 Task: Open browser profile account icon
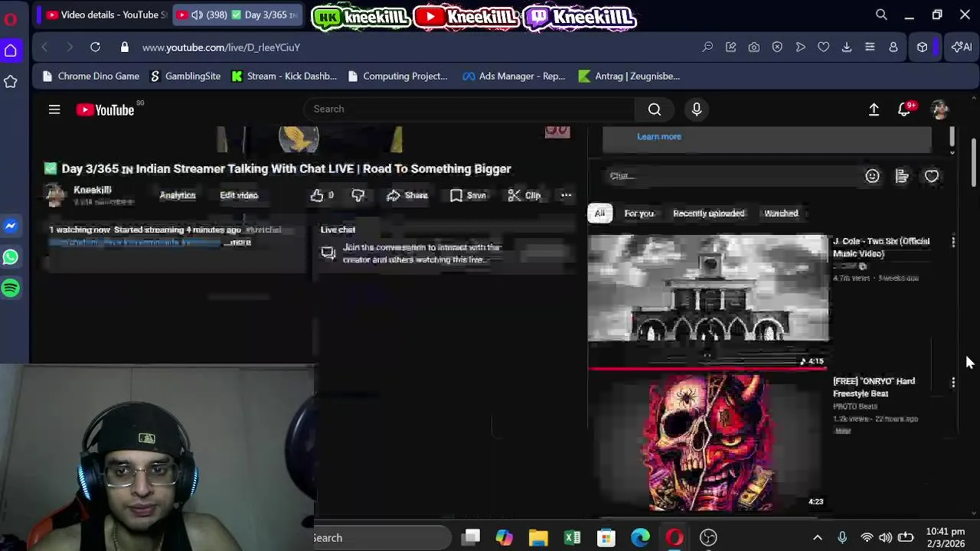pyautogui.click(x=893, y=47)
